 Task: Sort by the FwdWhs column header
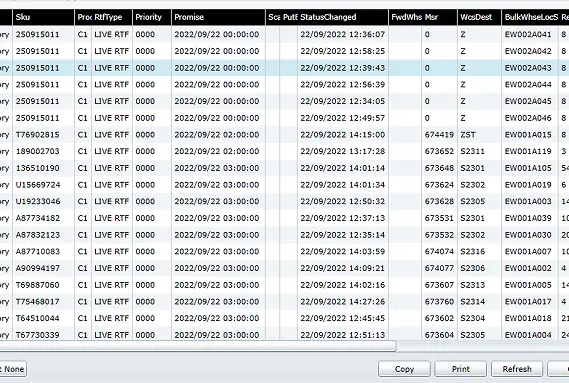pos(405,17)
